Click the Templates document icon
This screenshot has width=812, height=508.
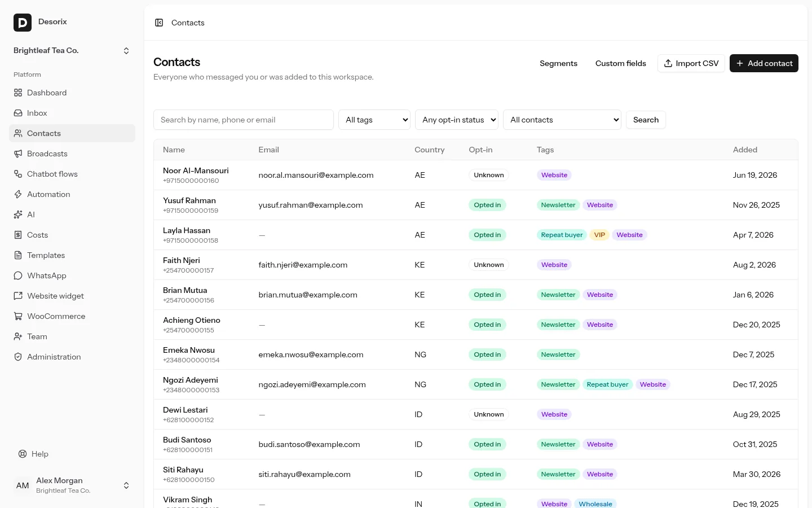[x=18, y=255]
